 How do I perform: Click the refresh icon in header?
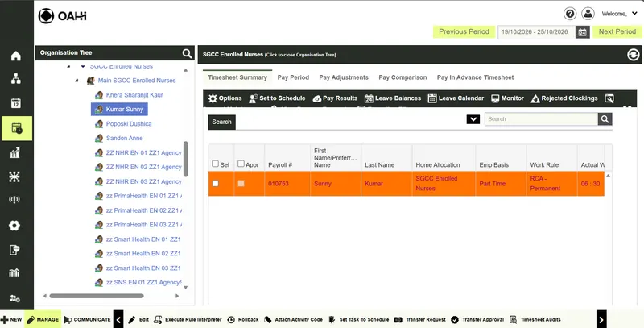tap(633, 55)
